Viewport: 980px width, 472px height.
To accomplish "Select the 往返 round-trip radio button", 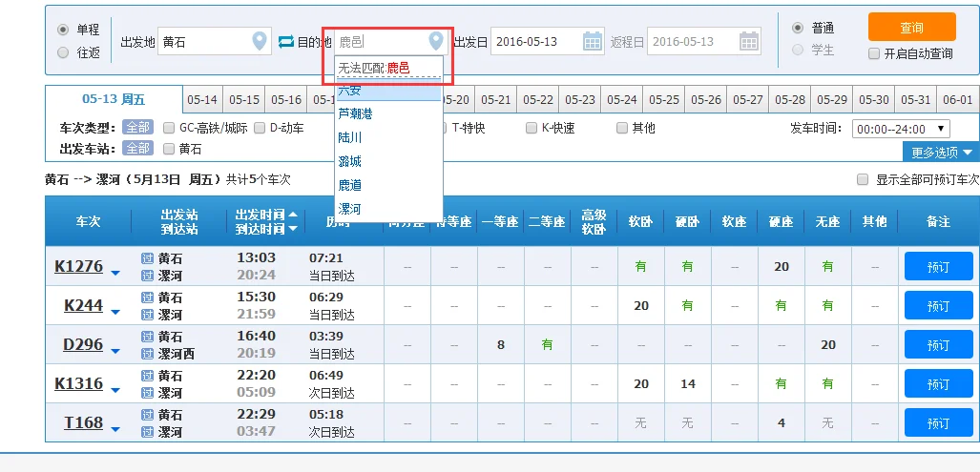I will 63,52.
